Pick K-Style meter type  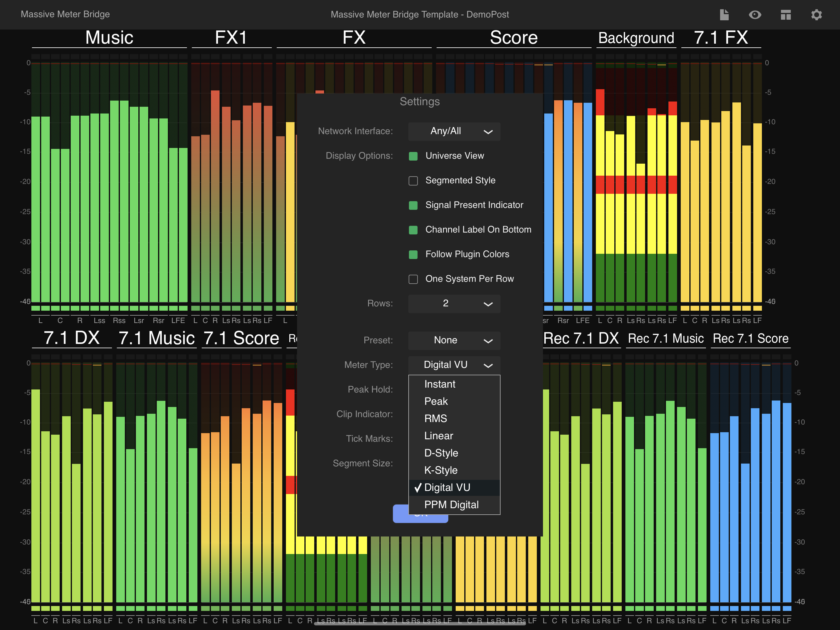pos(454,470)
